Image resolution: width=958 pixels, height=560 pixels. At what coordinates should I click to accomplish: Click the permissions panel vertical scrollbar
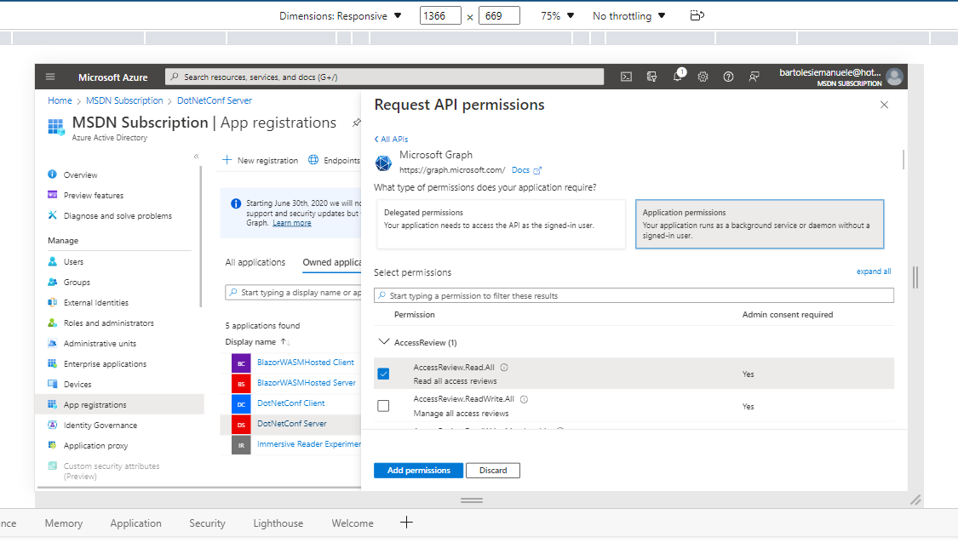click(903, 160)
